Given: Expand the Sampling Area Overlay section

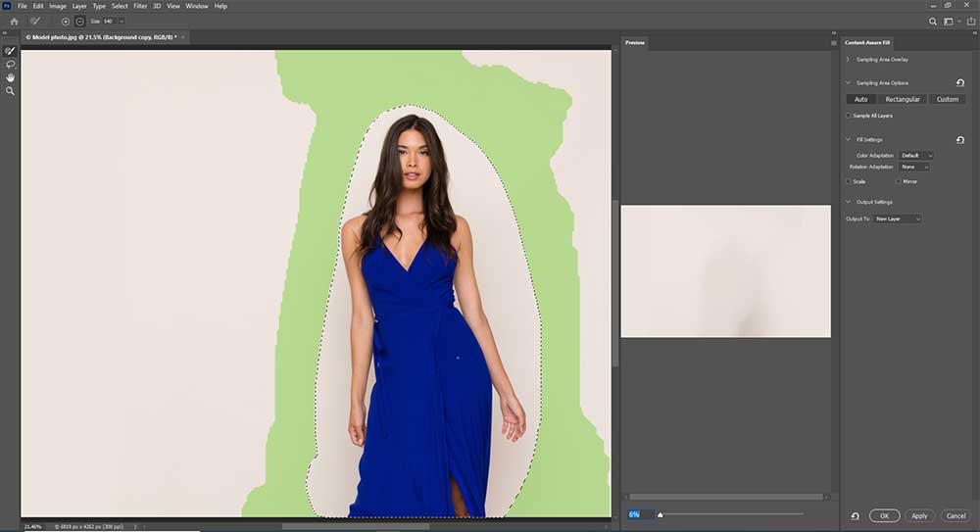Looking at the screenshot, I should (x=849, y=60).
